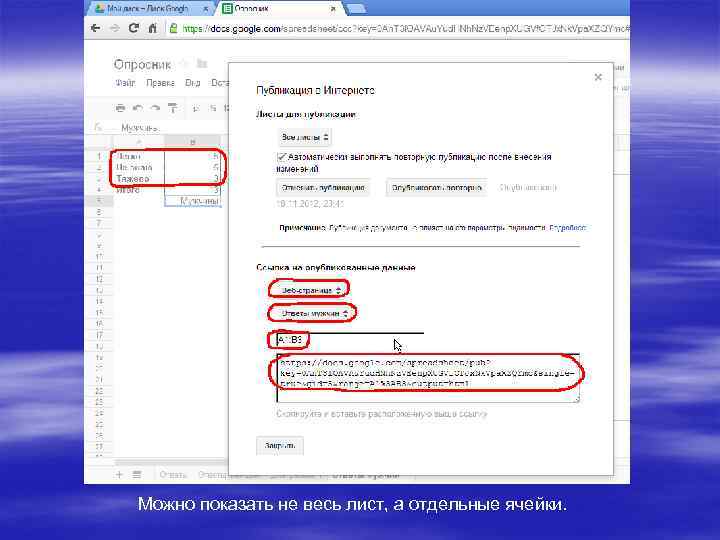720x540 pixels.
Task: Open the browser home page icon
Action: pyautogui.click(x=153, y=28)
